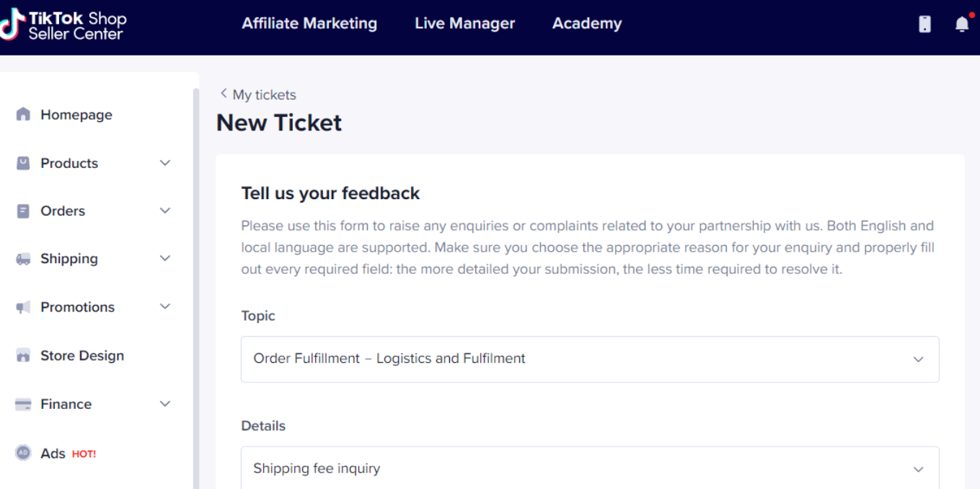The height and width of the screenshot is (489, 980).
Task: Expand the Finance sidebar chevron
Action: point(165,404)
